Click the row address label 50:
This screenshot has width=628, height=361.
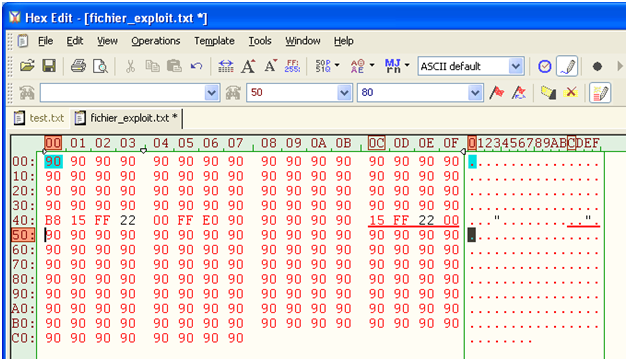click(23, 235)
